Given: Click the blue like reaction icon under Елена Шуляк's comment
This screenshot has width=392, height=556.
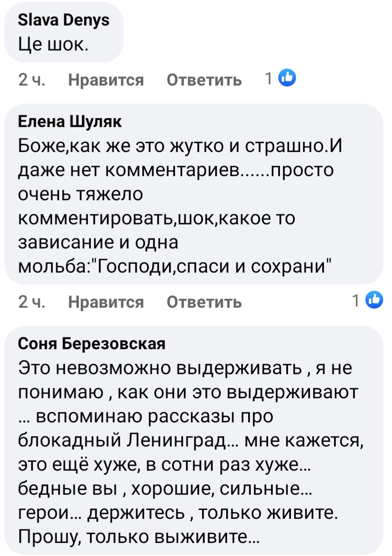Looking at the screenshot, I should tap(374, 300).
